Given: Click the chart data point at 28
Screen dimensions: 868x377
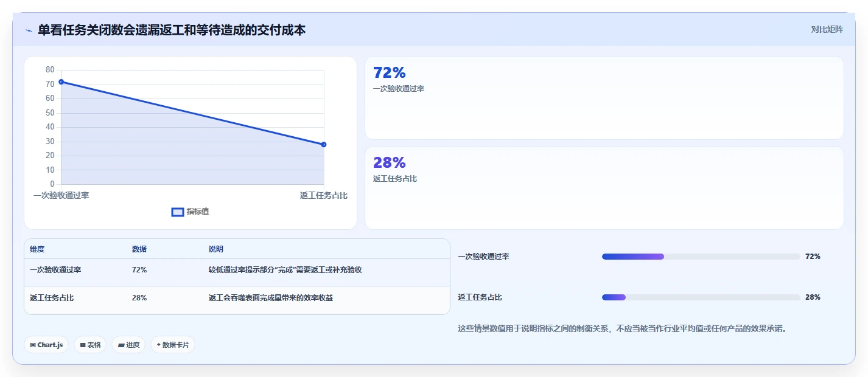Looking at the screenshot, I should click(x=324, y=144).
